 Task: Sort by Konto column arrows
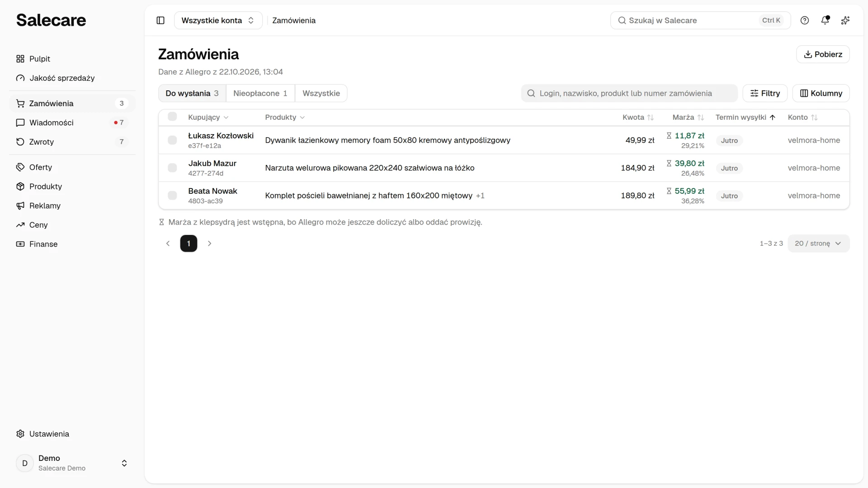coord(814,117)
